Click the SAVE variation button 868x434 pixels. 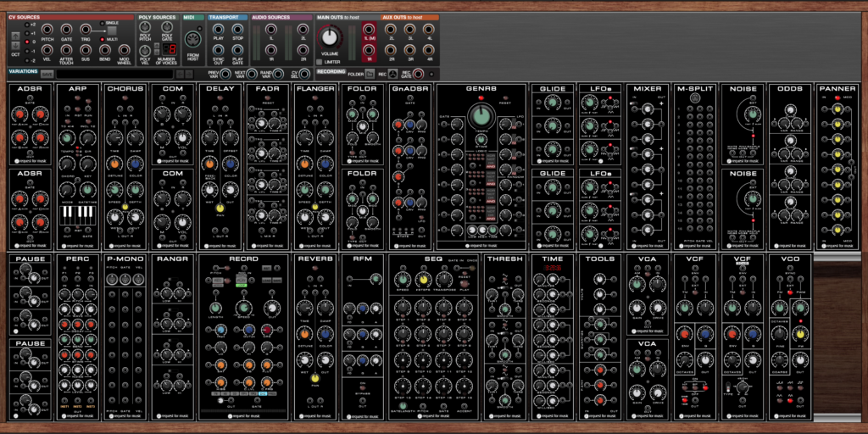point(47,74)
